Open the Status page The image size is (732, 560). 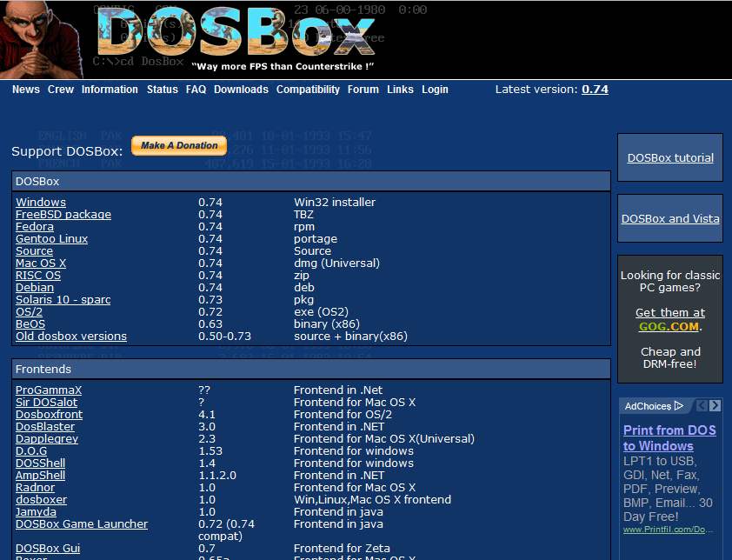pos(163,90)
